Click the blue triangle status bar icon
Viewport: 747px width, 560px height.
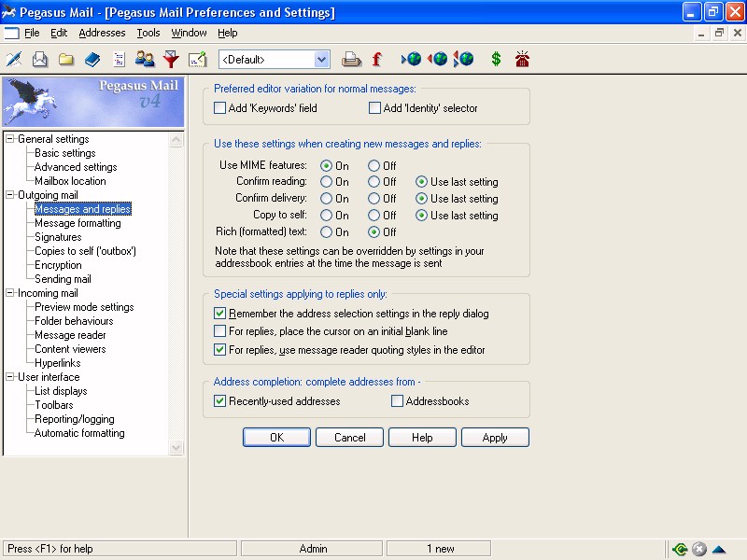pyautogui.click(x=718, y=550)
